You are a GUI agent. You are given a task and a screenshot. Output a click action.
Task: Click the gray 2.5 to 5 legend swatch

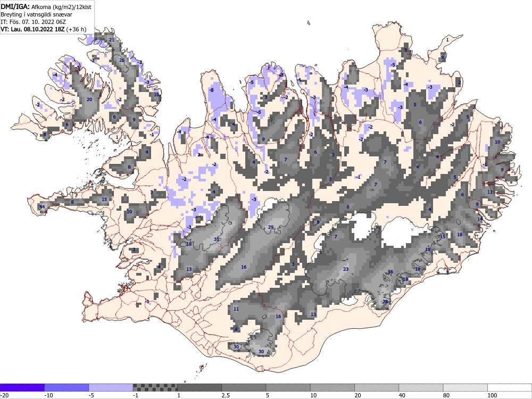point(244,387)
